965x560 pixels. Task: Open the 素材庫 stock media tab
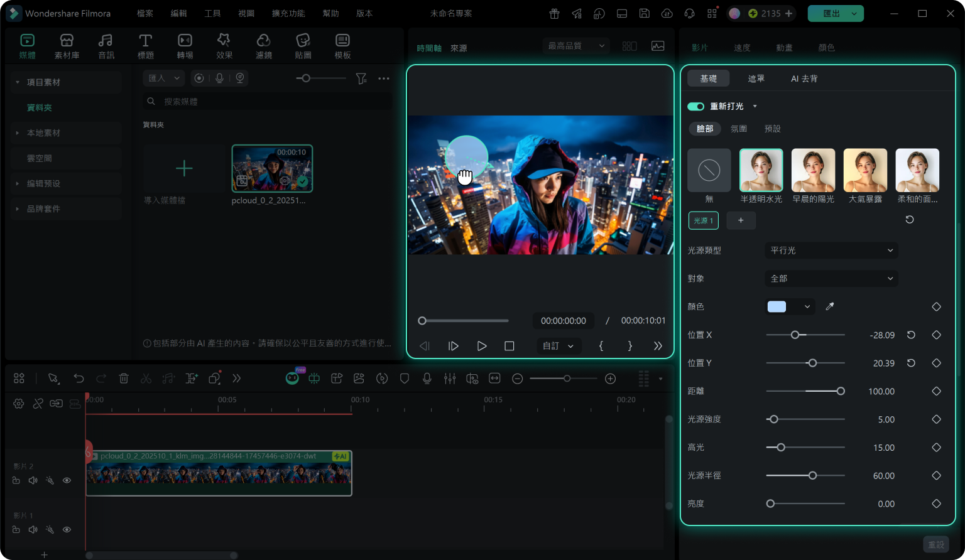[67, 46]
